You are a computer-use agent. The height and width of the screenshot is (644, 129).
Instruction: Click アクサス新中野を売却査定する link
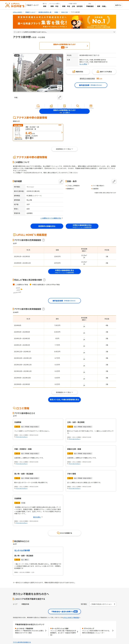[22, 642]
